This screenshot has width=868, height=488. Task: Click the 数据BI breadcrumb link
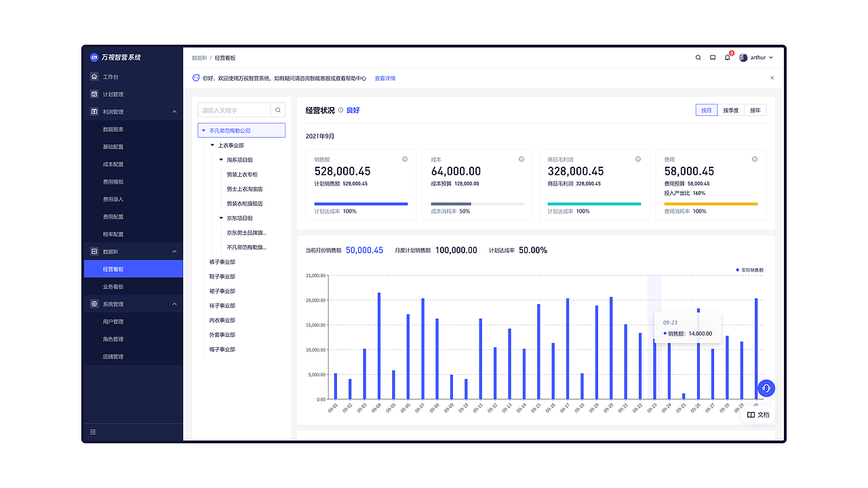click(199, 58)
